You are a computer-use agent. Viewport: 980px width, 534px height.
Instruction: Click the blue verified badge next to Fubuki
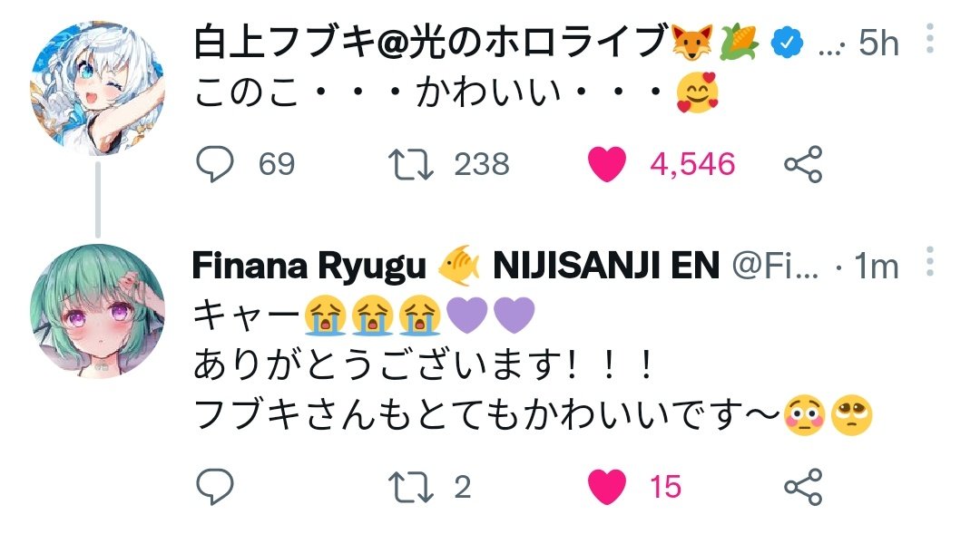(x=787, y=43)
